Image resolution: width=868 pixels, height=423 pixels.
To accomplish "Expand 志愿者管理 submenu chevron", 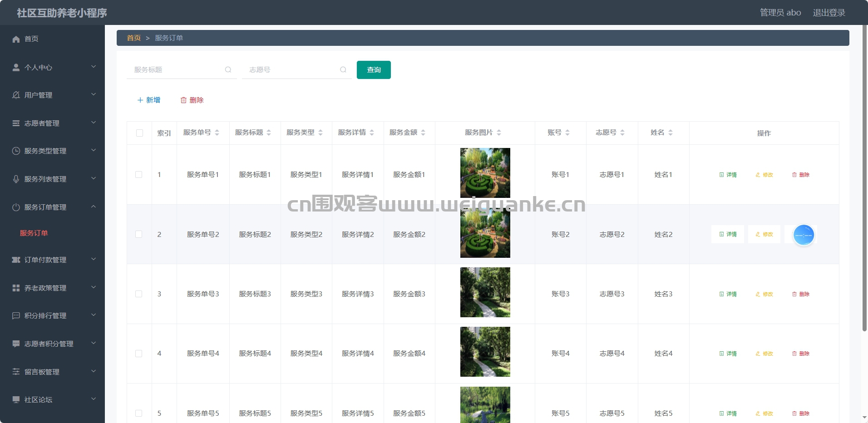I will 94,123.
